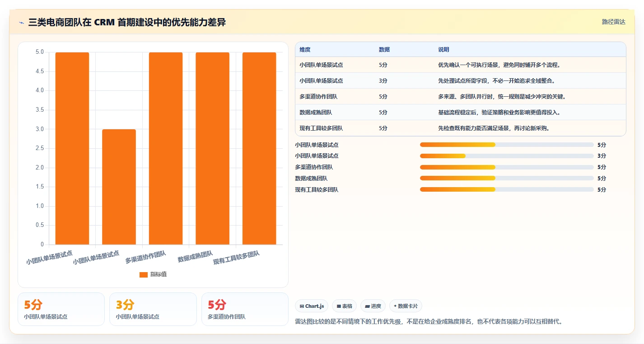Click the 维度 column header in the table
The height and width of the screenshot is (344, 644).
(x=305, y=50)
